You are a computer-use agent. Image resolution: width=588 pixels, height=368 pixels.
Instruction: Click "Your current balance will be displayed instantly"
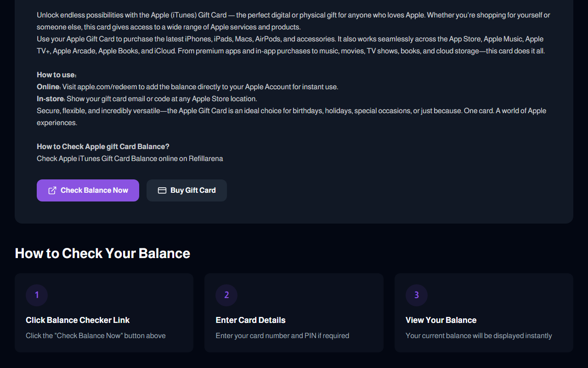479,336
